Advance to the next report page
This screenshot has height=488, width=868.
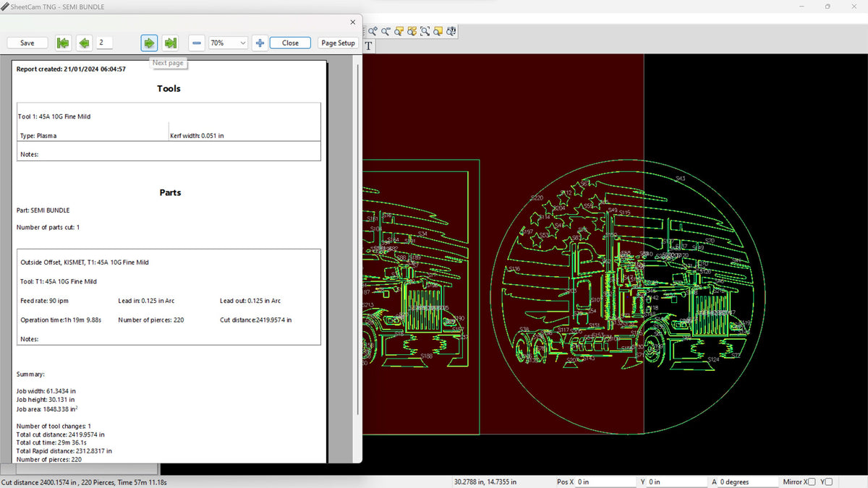click(x=149, y=43)
